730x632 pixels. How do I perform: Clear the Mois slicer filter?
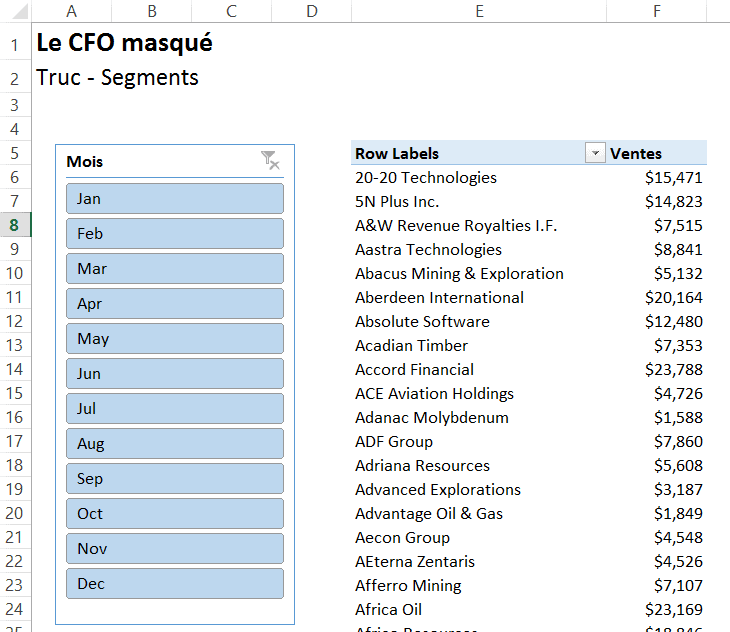[x=269, y=161]
